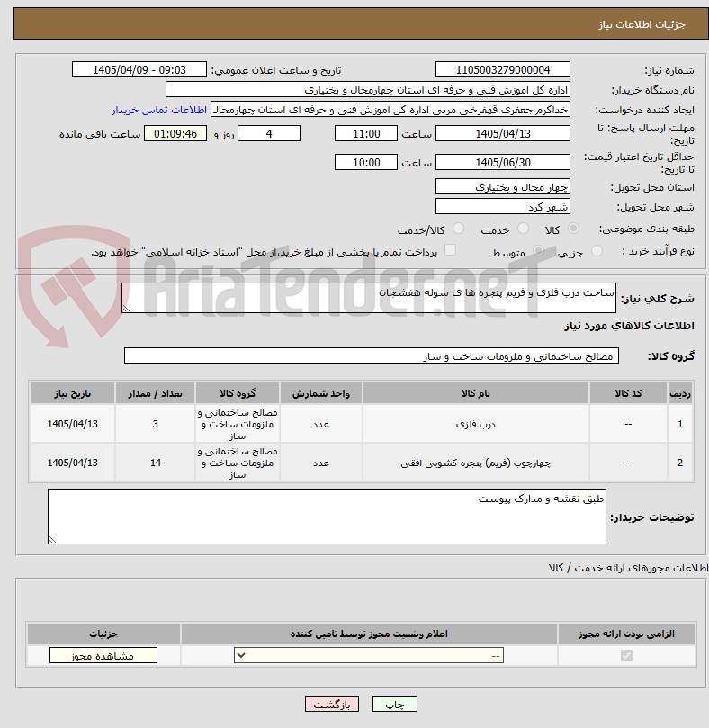709x728 pixels.
Task: Click the resize handle of buyer notes box
Action: tap(52, 539)
